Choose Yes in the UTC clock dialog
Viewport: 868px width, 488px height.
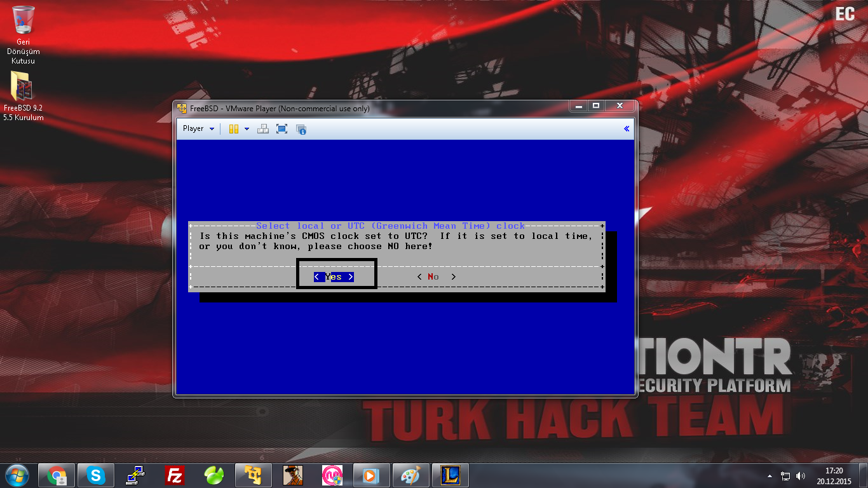334,277
